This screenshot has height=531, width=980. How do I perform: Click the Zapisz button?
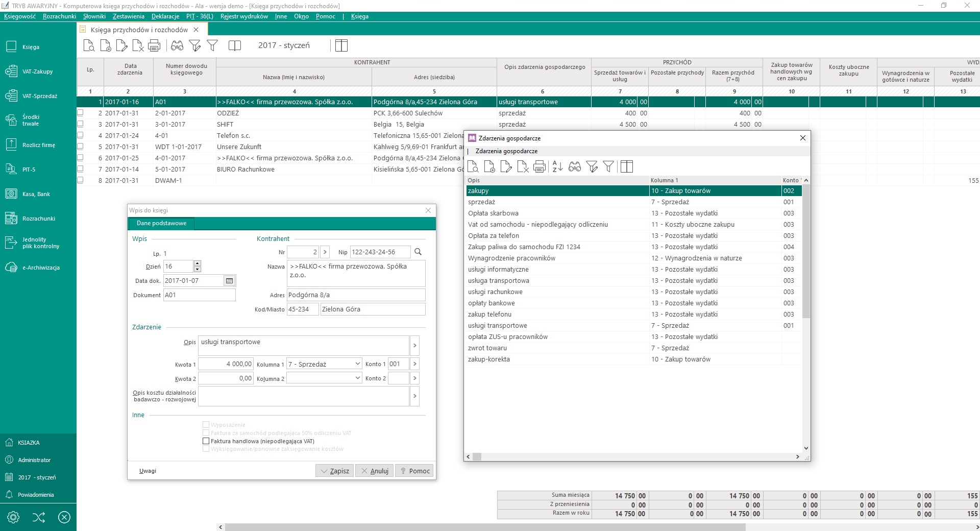334,471
